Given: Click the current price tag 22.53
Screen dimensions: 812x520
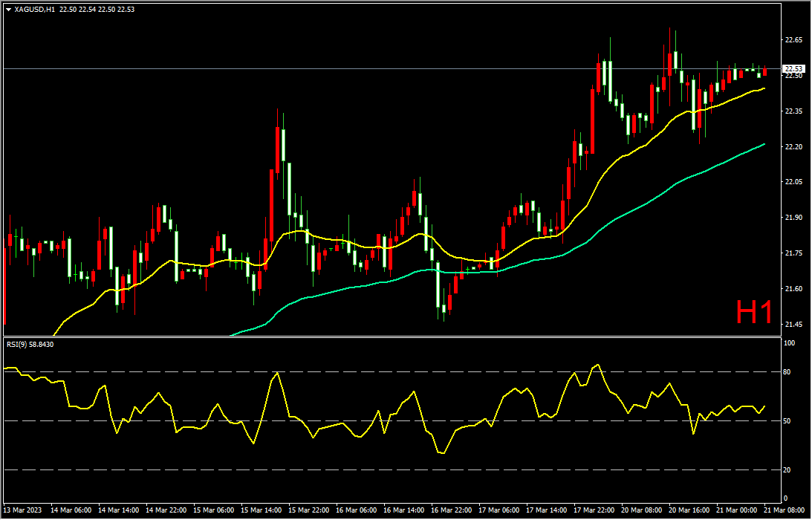Looking at the screenshot, I should coord(793,68).
